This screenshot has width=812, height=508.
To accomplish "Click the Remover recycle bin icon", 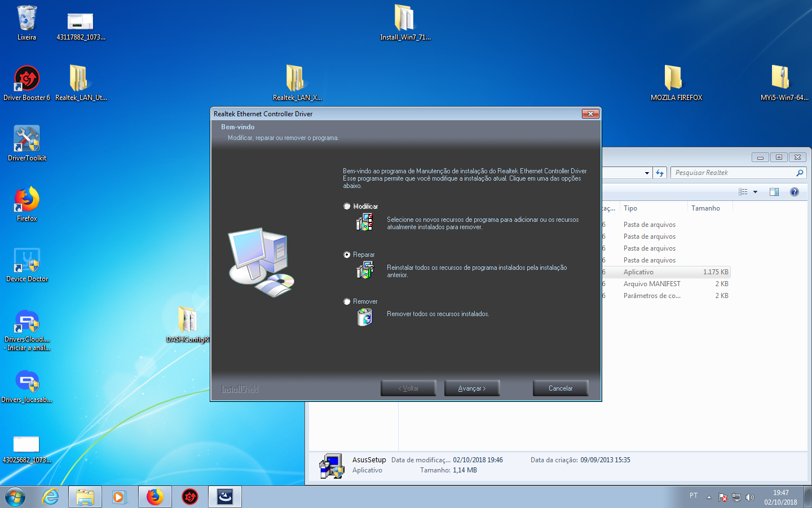I will [x=365, y=317].
